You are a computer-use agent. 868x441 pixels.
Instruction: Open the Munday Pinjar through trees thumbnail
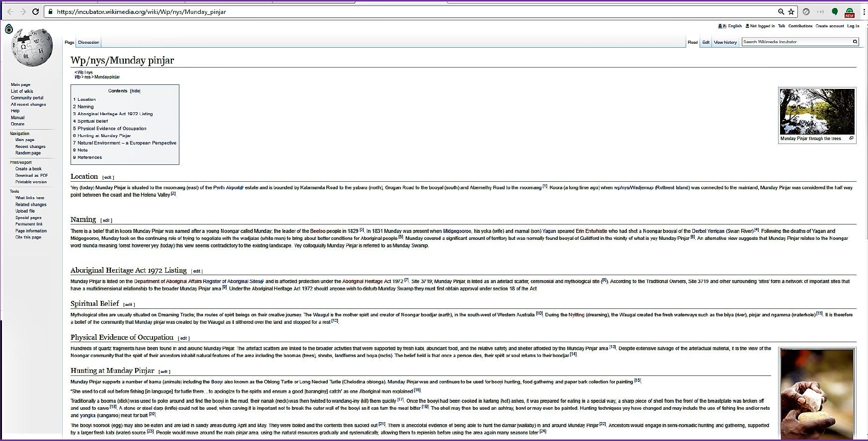click(x=817, y=112)
